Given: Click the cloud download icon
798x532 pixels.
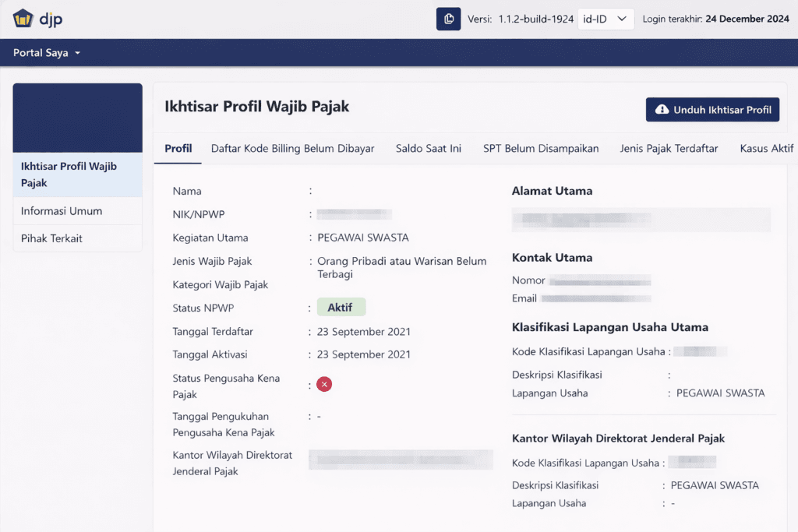Looking at the screenshot, I should [x=662, y=110].
